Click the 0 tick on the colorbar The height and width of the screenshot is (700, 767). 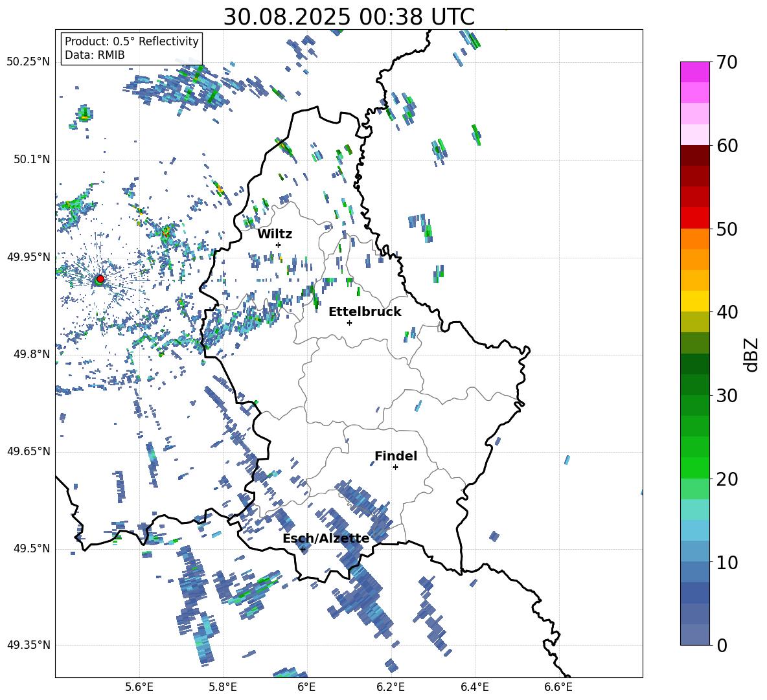point(722,645)
